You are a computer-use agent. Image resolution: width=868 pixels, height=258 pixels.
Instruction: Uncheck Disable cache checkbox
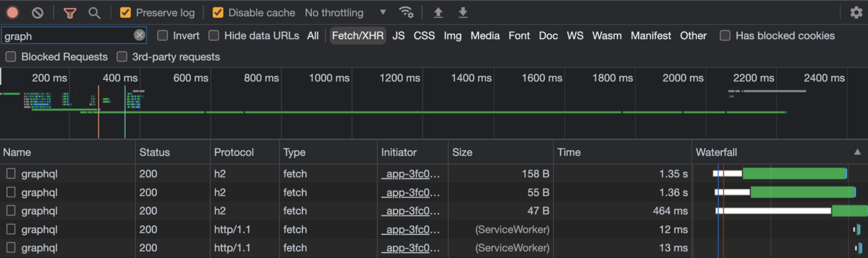click(218, 12)
